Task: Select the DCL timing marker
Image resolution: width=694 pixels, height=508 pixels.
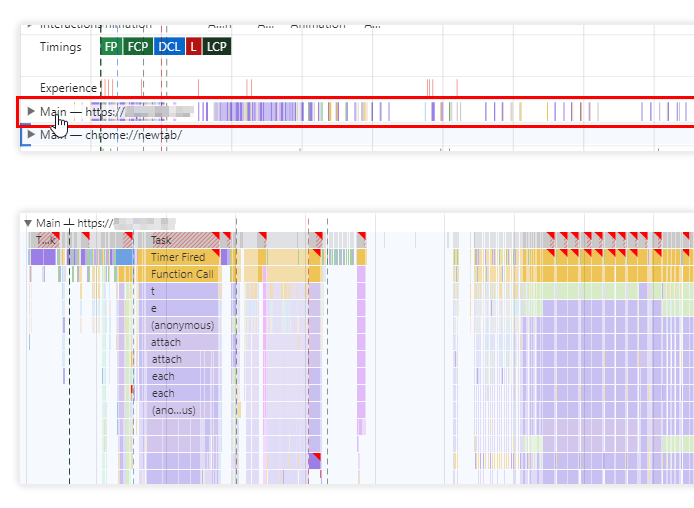Action: (x=169, y=46)
